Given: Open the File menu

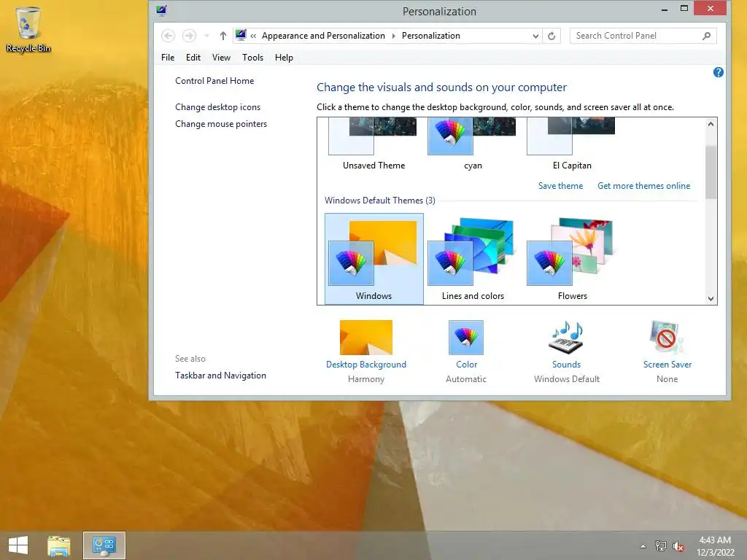Looking at the screenshot, I should 168,58.
